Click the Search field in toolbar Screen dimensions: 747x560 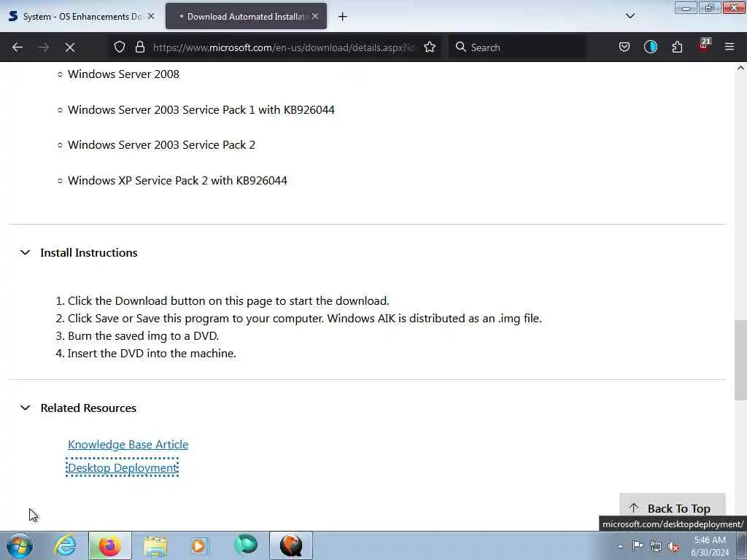pyautogui.click(x=517, y=47)
